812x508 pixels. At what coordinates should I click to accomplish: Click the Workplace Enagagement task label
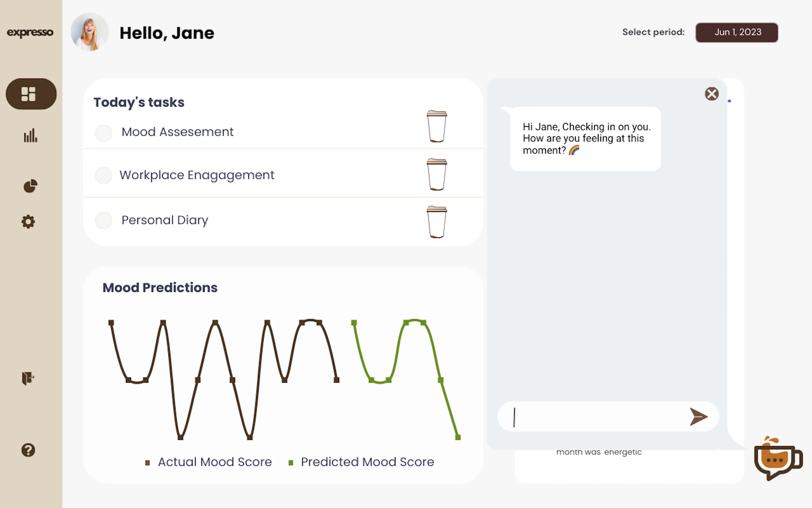(197, 175)
